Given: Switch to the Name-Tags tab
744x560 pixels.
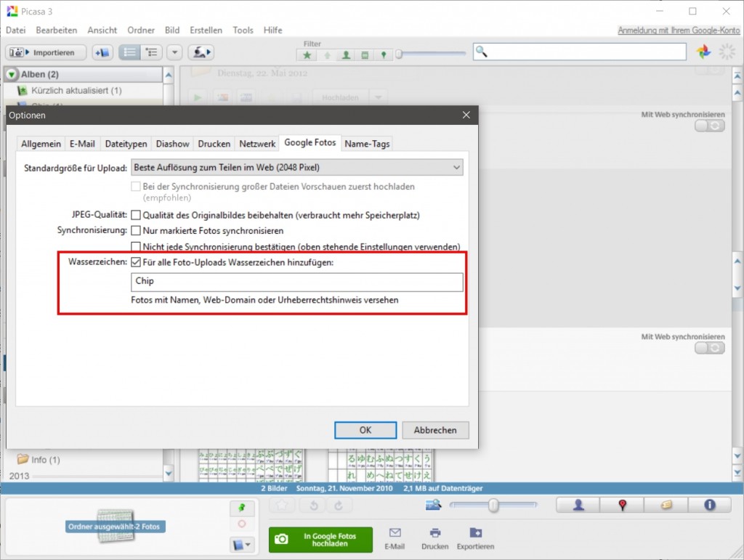Looking at the screenshot, I should point(367,144).
